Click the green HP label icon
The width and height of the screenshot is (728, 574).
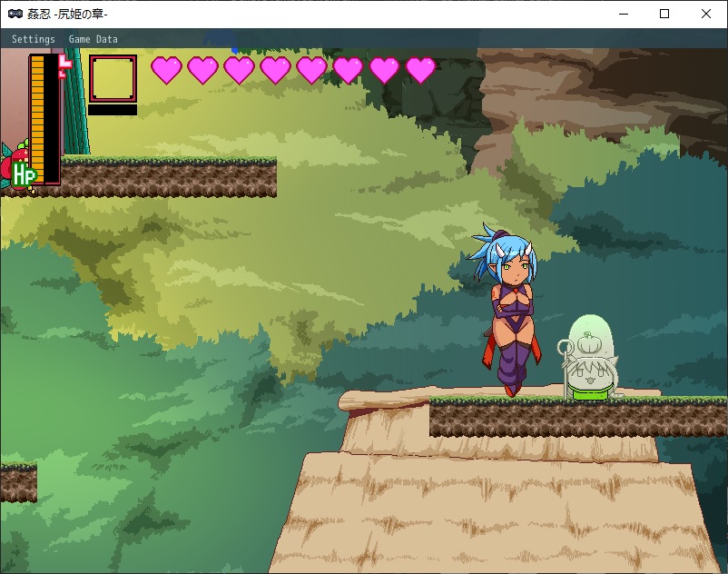click(24, 175)
